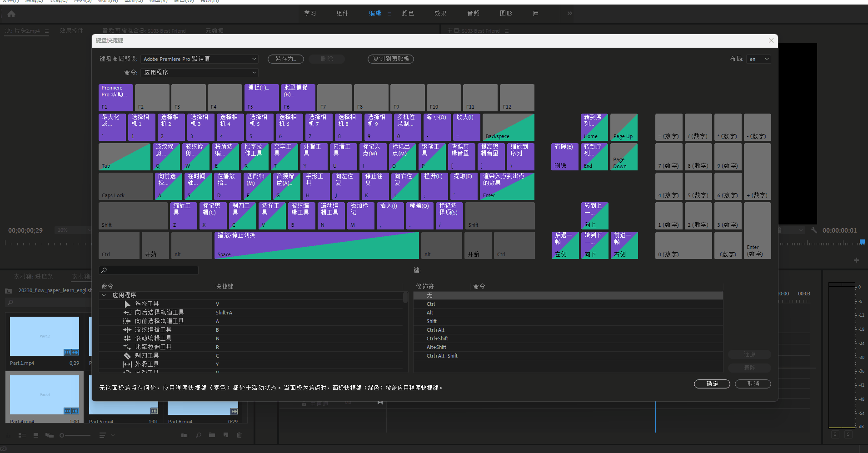Switch to the 组件 workspace tab
Screen dimensions: 868x453
[343, 14]
